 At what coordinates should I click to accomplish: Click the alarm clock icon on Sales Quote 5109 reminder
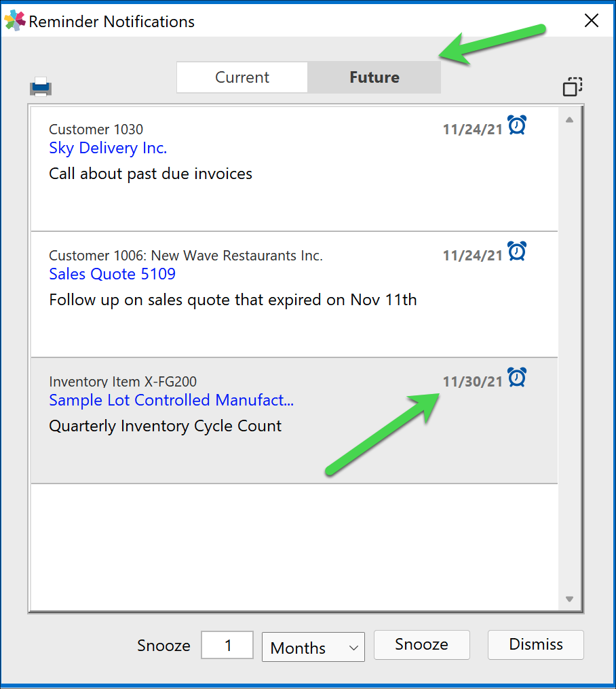coord(516,251)
